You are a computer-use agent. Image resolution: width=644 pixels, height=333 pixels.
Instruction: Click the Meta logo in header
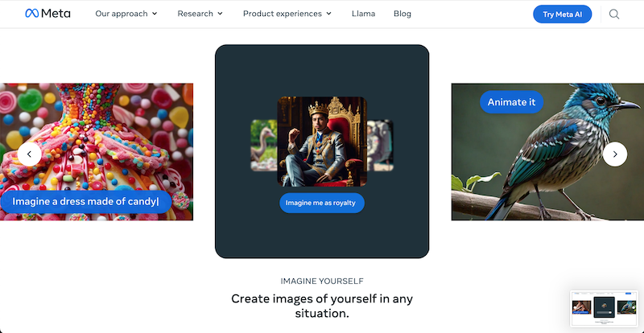(47, 14)
